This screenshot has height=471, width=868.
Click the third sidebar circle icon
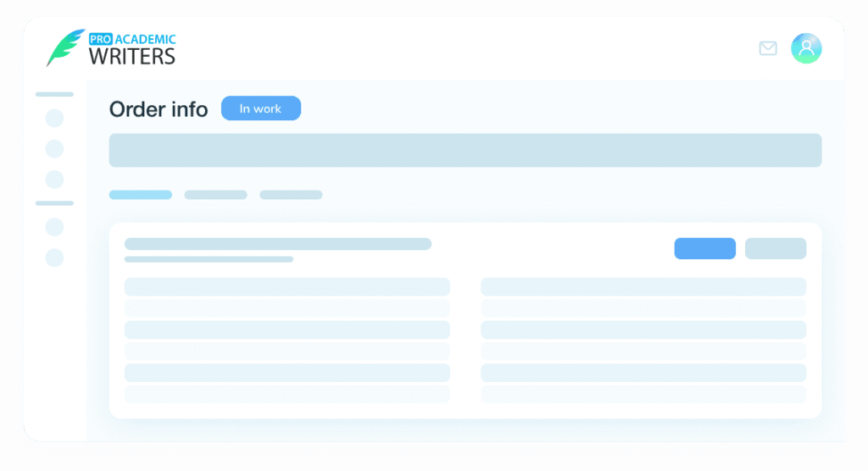click(x=54, y=180)
